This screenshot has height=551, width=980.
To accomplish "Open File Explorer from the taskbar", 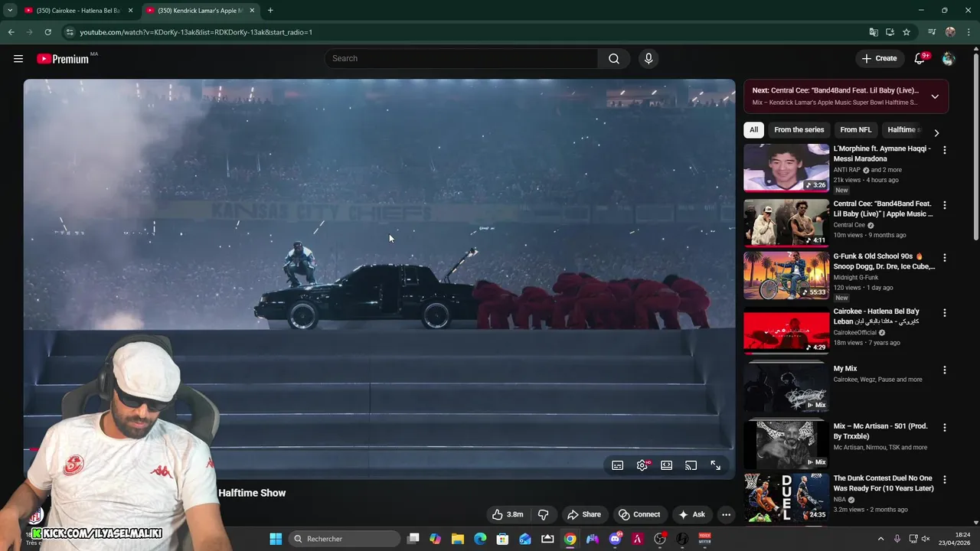I will (x=458, y=539).
